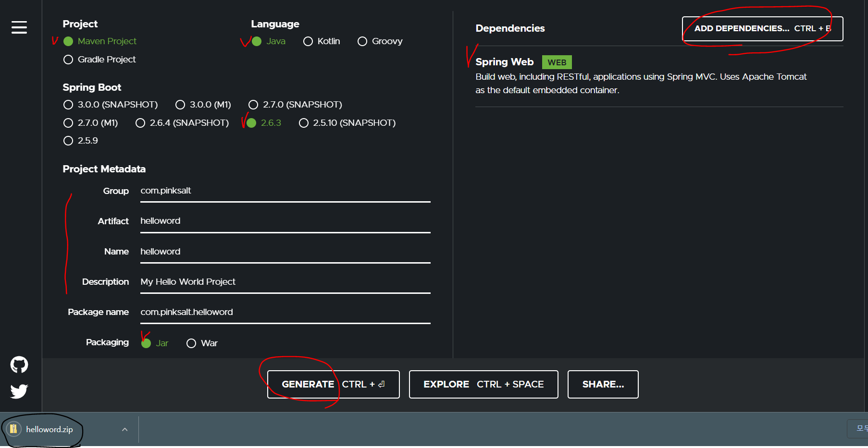The height and width of the screenshot is (448, 868).
Task: Select Gradle Project radio button
Action: click(x=68, y=60)
